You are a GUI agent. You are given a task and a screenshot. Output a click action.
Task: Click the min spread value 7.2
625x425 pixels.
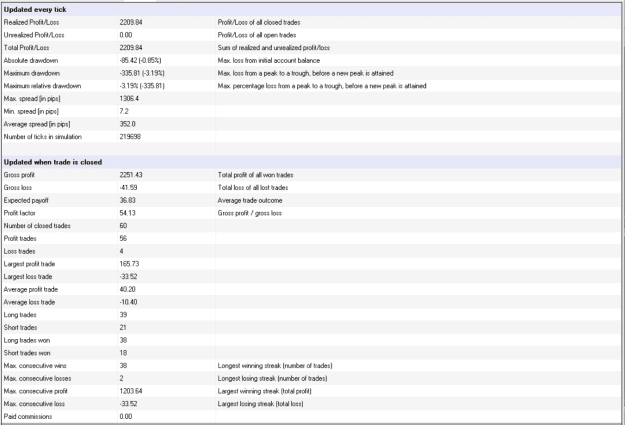[124, 111]
